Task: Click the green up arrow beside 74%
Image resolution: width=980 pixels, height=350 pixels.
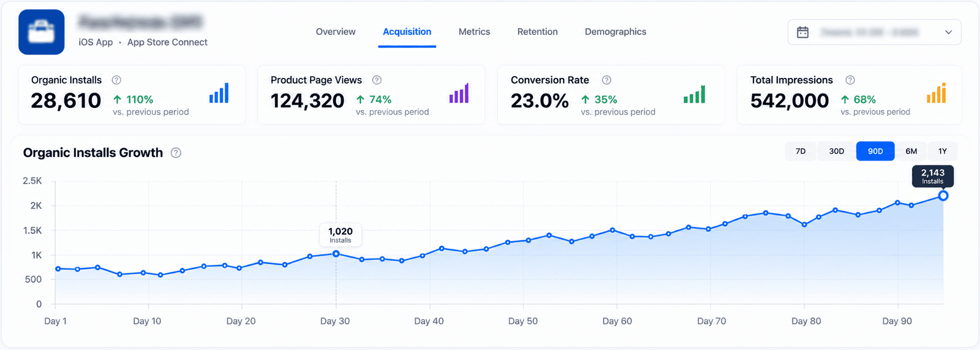Action: pyautogui.click(x=360, y=99)
